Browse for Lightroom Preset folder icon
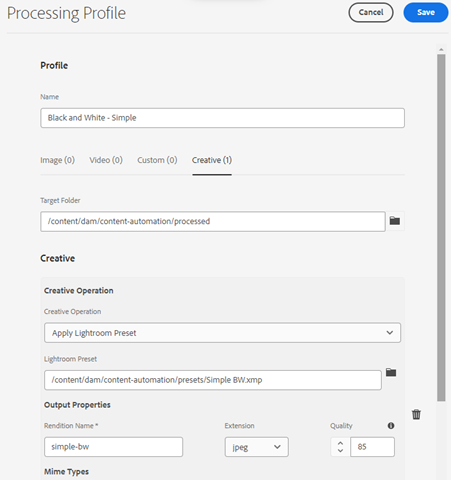The width and height of the screenshot is (451, 480). 391,372
